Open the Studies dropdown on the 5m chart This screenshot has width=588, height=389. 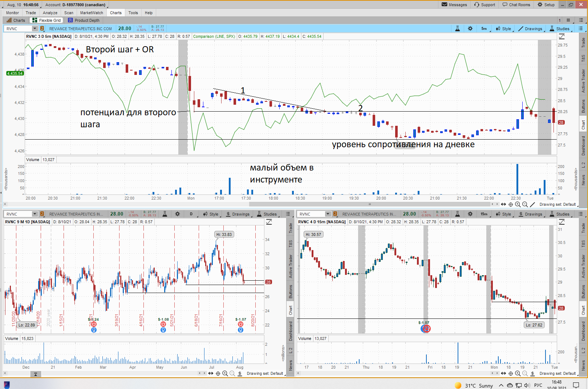point(560,29)
